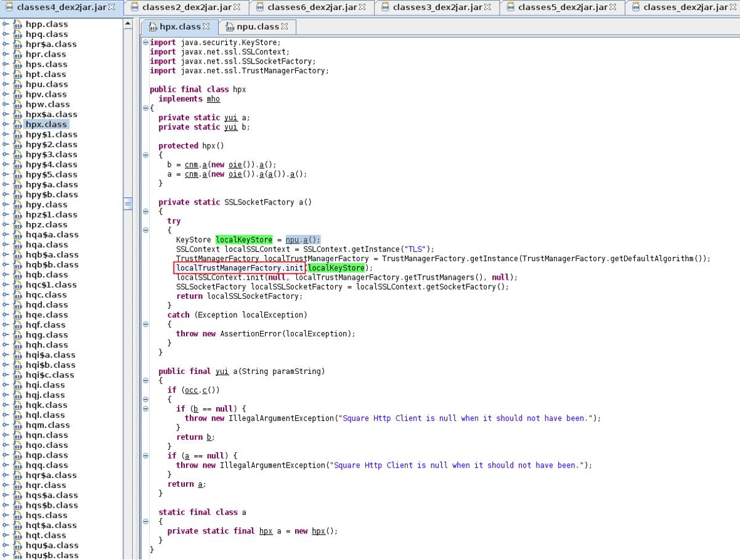Viewport: 740px width, 560px height.
Task: Click the jar icon on classes3_dex2jar.jar tab
Action: tap(385, 7)
